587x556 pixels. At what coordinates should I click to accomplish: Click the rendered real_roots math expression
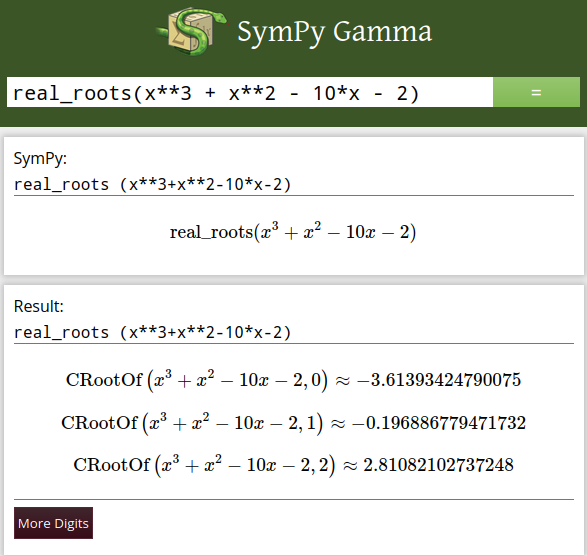pyautogui.click(x=293, y=232)
